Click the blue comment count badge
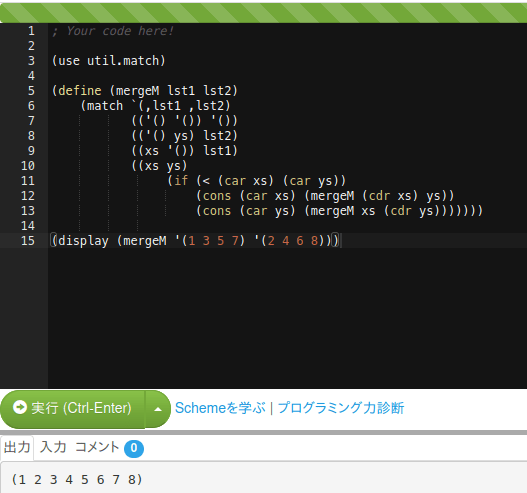This screenshot has height=493, width=527. tap(134, 448)
